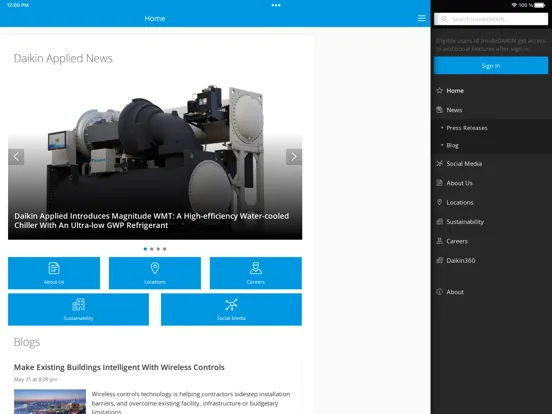Click the Sign In button
This screenshot has height=414, width=552.
coord(491,65)
